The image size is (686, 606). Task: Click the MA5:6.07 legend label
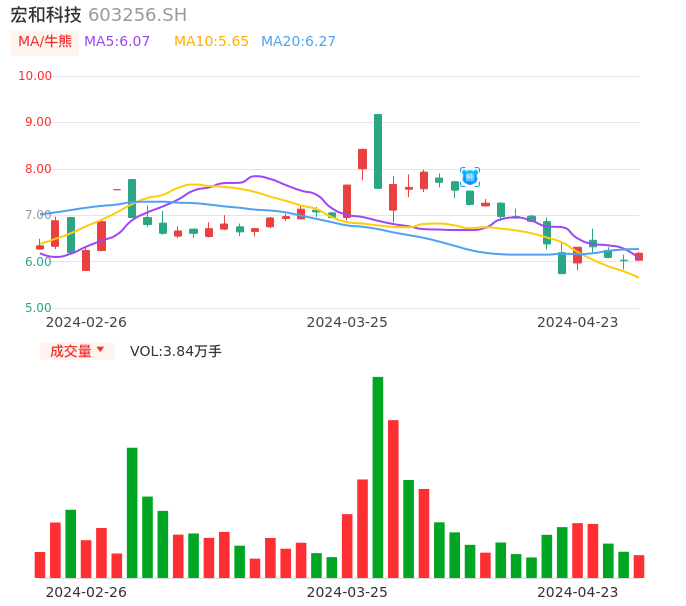pyautogui.click(x=117, y=42)
